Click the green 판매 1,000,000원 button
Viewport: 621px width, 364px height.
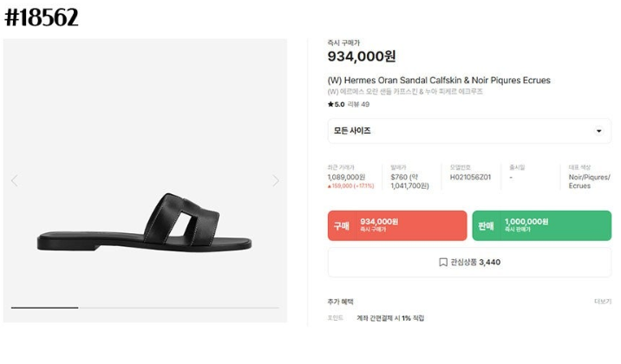click(x=542, y=225)
